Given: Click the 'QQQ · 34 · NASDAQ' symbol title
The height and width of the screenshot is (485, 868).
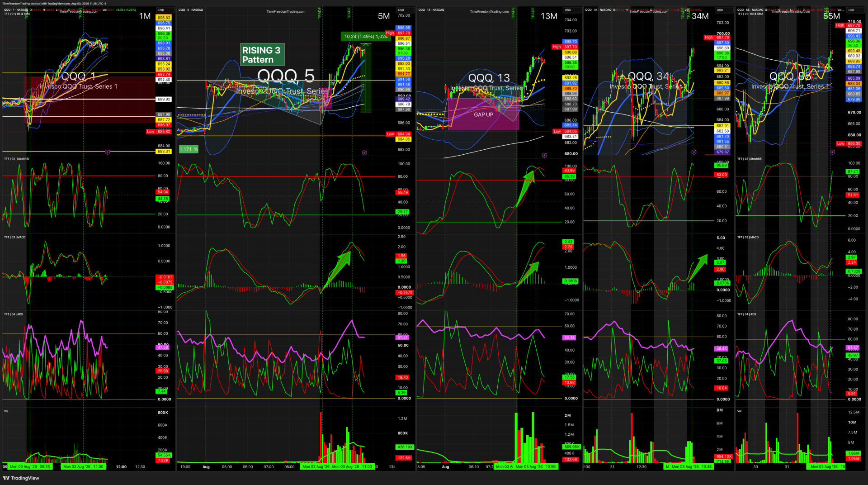Looking at the screenshot, I should tap(599, 10).
